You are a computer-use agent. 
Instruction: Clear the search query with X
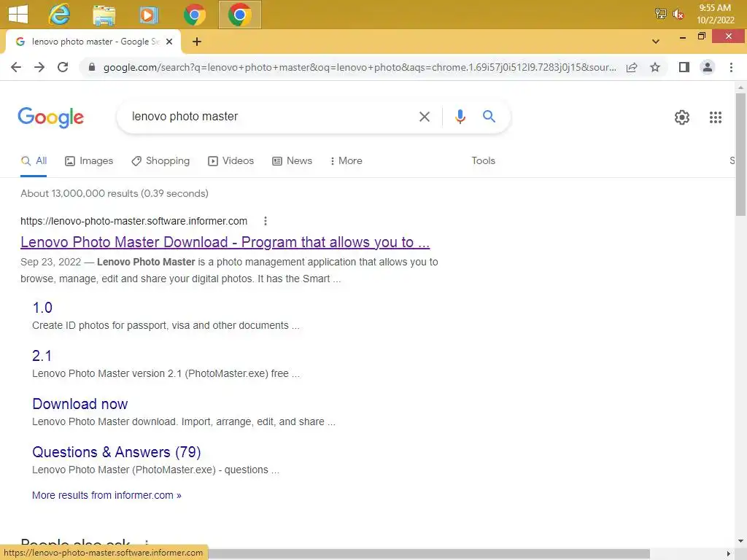point(424,117)
